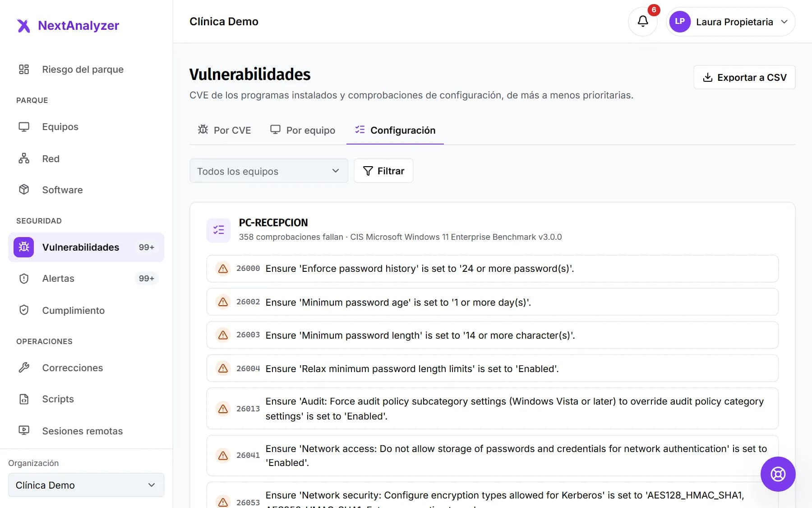Viewport: 812px width, 508px height.
Task: Open the floating help lifebuoy button
Action: pos(778,474)
